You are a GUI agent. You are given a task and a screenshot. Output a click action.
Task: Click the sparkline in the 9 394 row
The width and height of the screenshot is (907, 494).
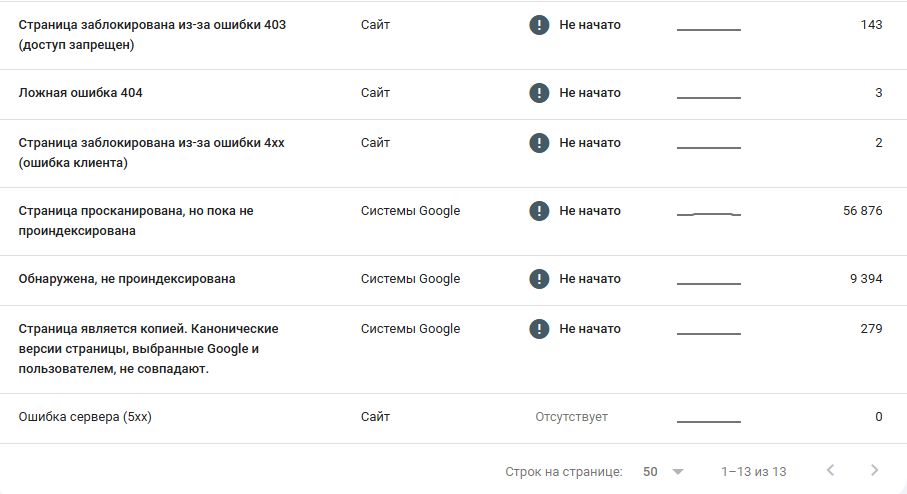(x=709, y=282)
